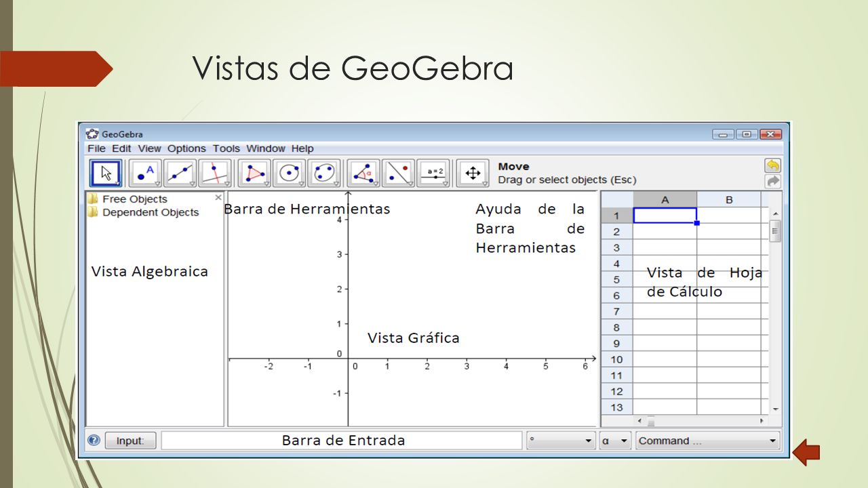
Task: Select the Slider a=2 tool
Action: coord(433,173)
